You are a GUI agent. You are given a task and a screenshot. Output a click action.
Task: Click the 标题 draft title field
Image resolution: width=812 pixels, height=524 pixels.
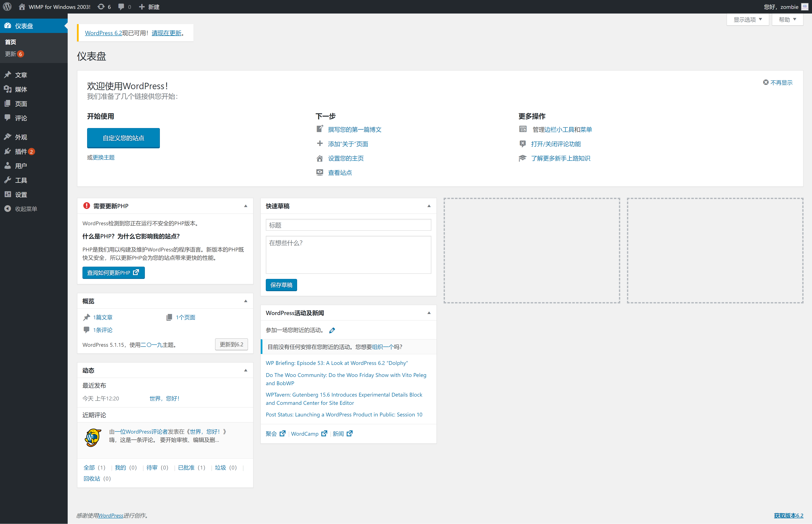point(348,225)
